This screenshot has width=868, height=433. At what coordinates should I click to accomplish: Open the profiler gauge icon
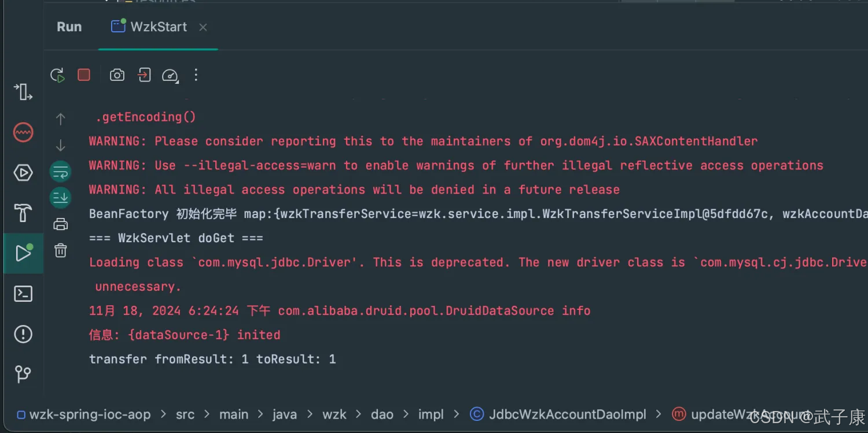click(x=170, y=75)
